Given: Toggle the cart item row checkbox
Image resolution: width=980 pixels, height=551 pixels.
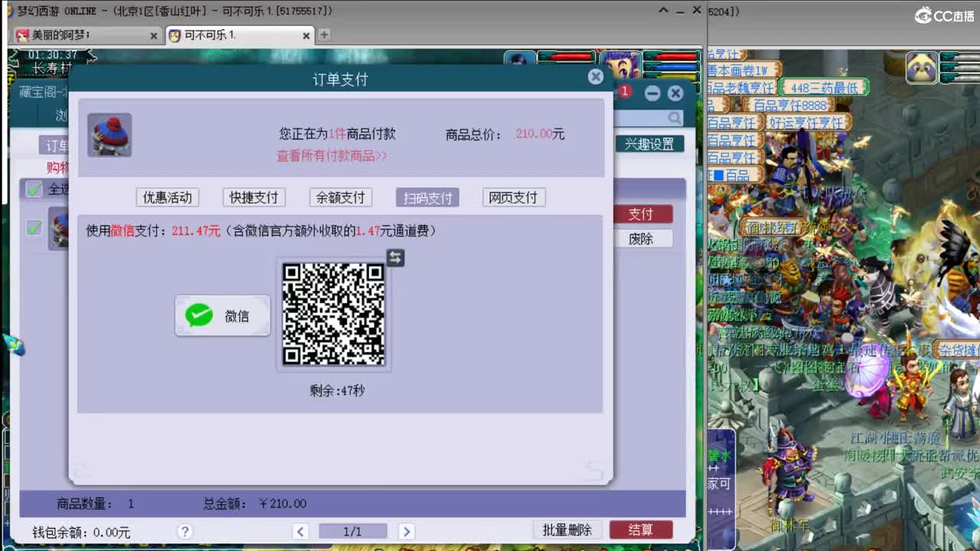Looking at the screenshot, I should pos(34,227).
